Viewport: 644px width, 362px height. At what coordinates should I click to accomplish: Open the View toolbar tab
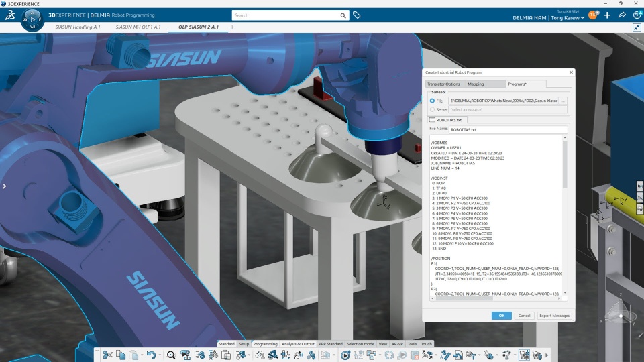383,344
